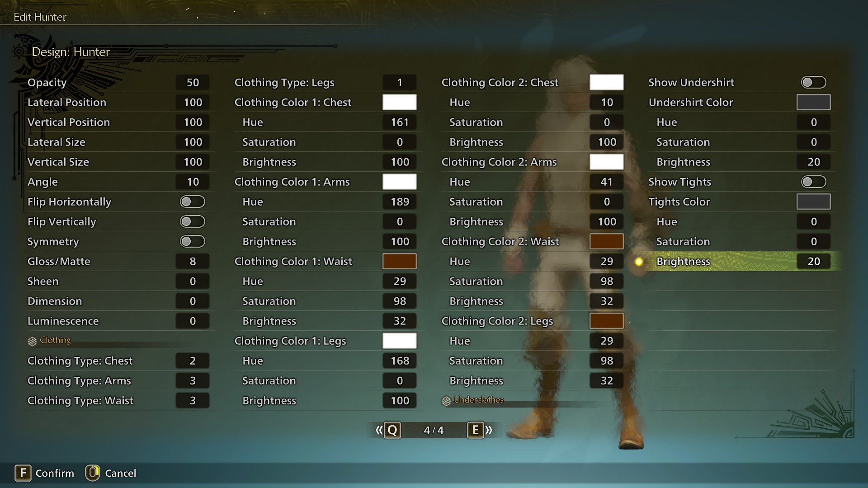Click Hue label under Undershirt Color
Screen dimensions: 868x488
coord(666,122)
